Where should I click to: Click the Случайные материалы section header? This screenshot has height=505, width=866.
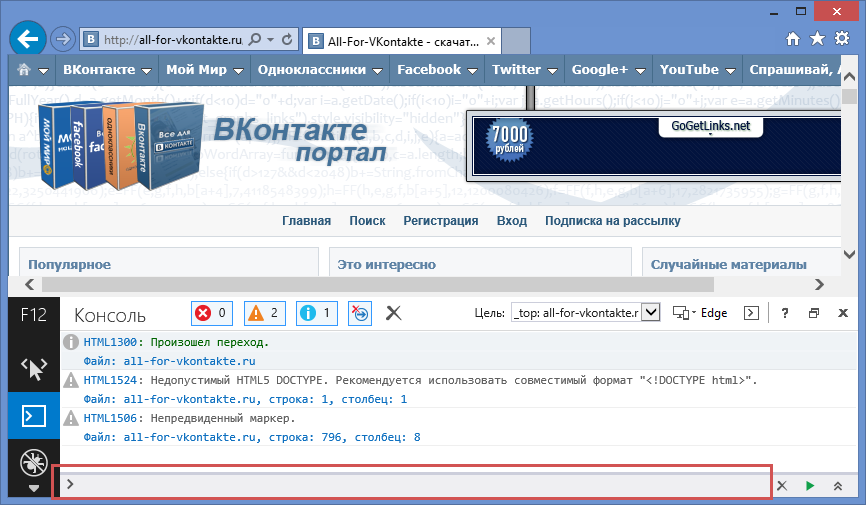728,265
